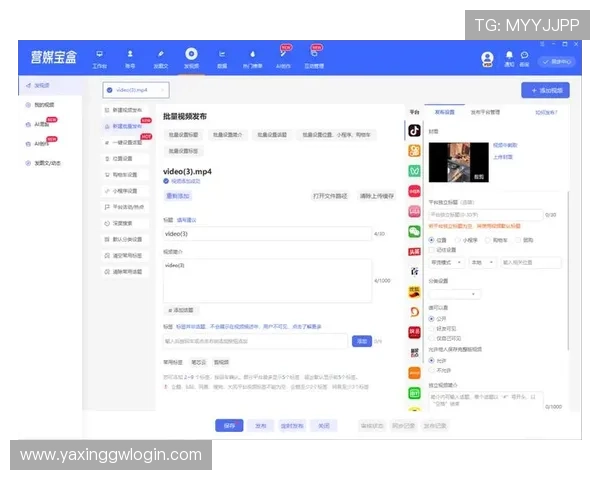Open the flame hot-list icon in the top bar

pos(253,54)
